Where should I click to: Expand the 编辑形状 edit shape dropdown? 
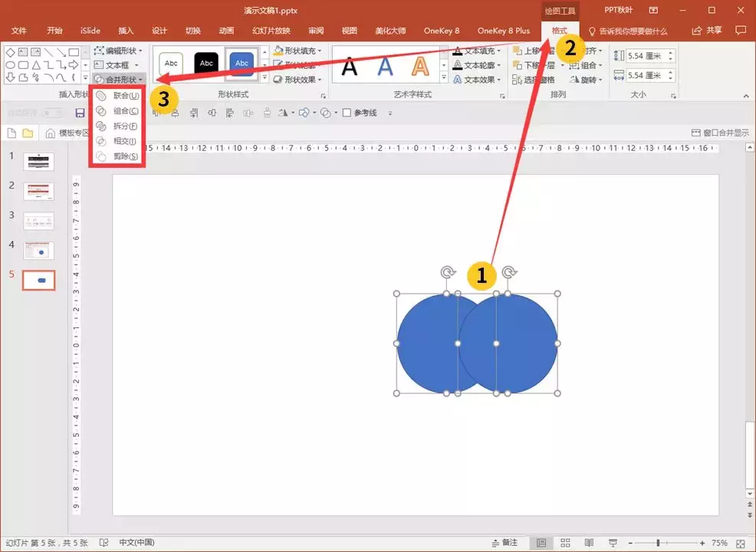pos(119,51)
